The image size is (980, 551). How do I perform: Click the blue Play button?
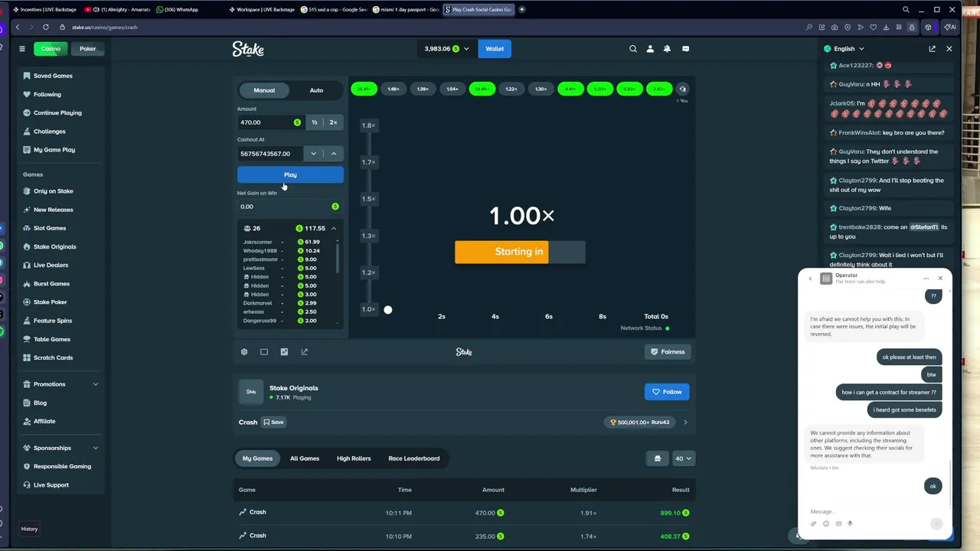click(290, 175)
